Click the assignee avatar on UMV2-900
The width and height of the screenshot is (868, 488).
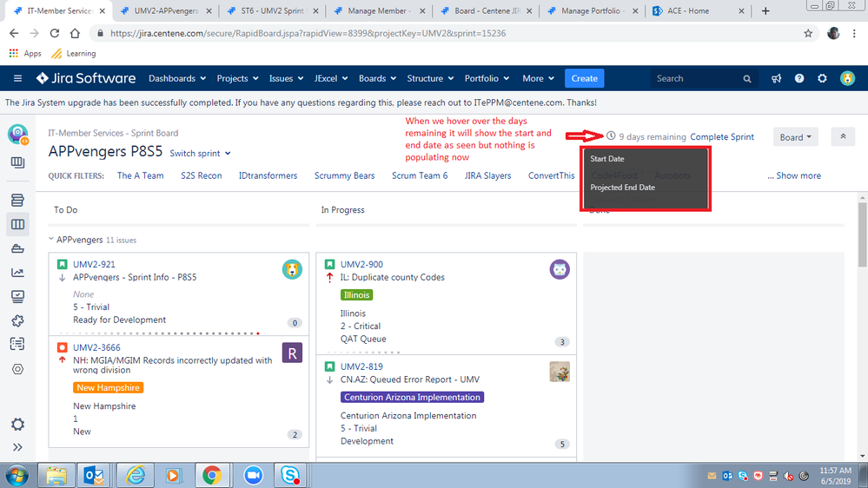(560, 269)
